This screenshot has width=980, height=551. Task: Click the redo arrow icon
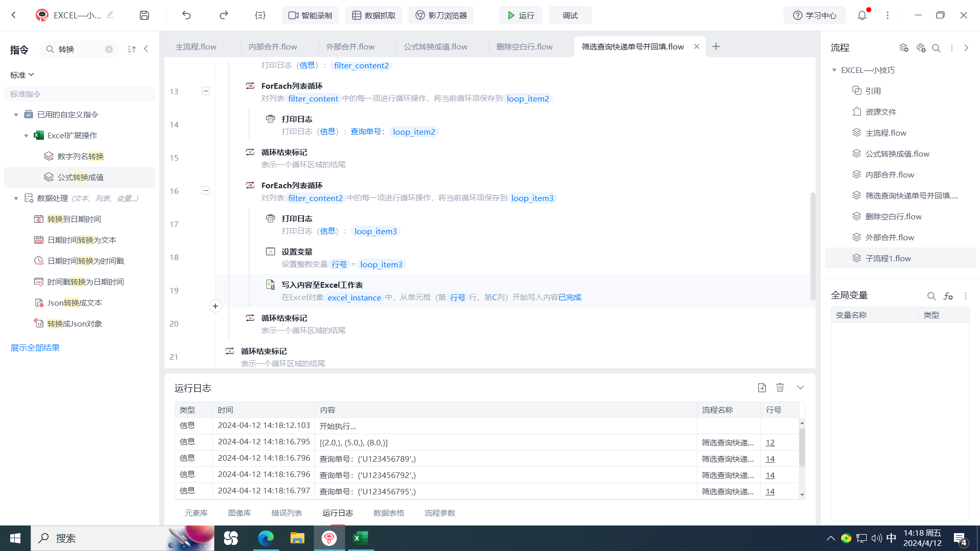coord(224,15)
